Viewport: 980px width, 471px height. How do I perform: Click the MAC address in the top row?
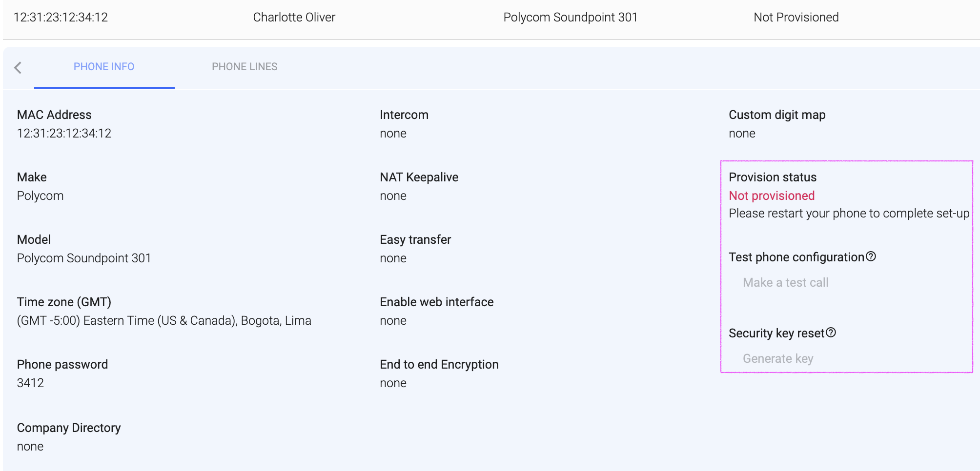tap(61, 18)
